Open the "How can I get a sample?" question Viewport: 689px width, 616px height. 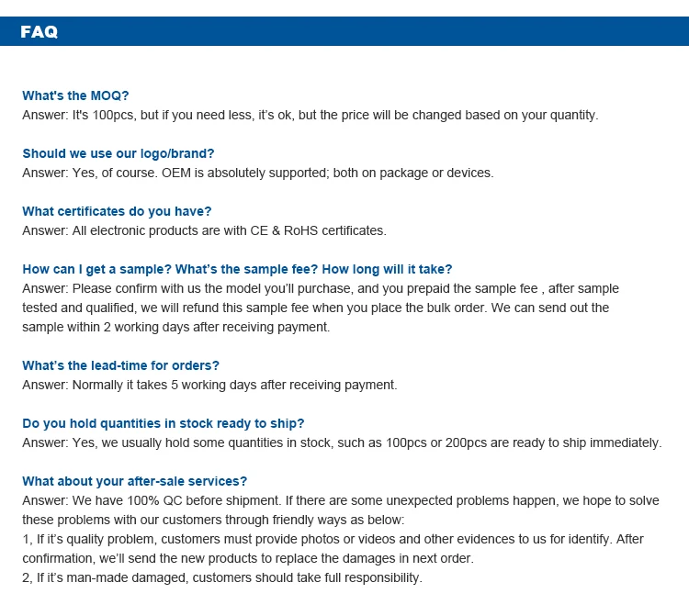click(x=237, y=269)
